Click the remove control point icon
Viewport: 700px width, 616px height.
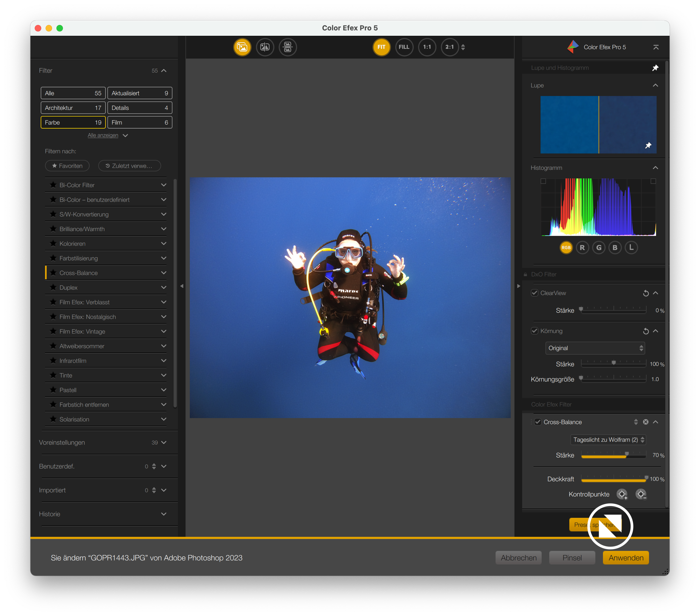pyautogui.click(x=641, y=494)
